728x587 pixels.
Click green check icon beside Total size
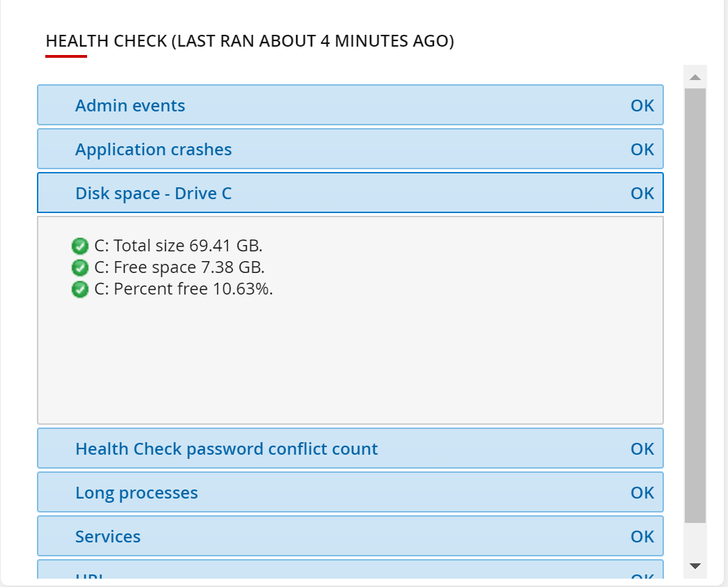[x=80, y=246]
